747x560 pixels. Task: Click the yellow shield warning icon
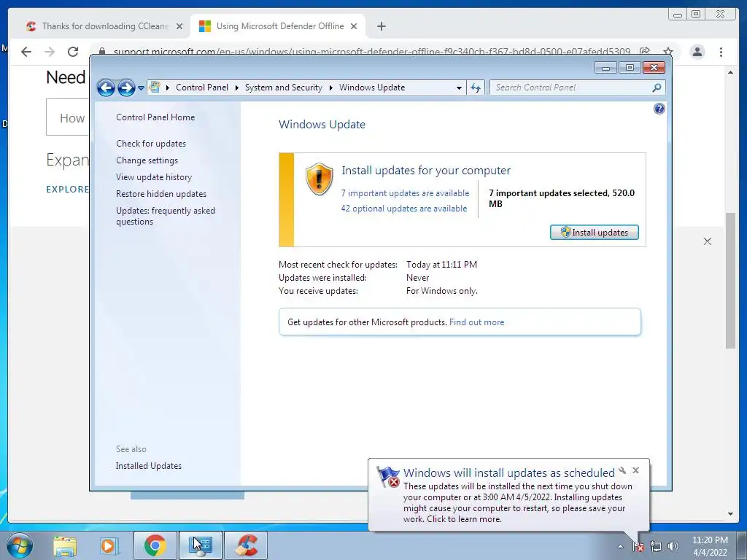click(x=319, y=179)
